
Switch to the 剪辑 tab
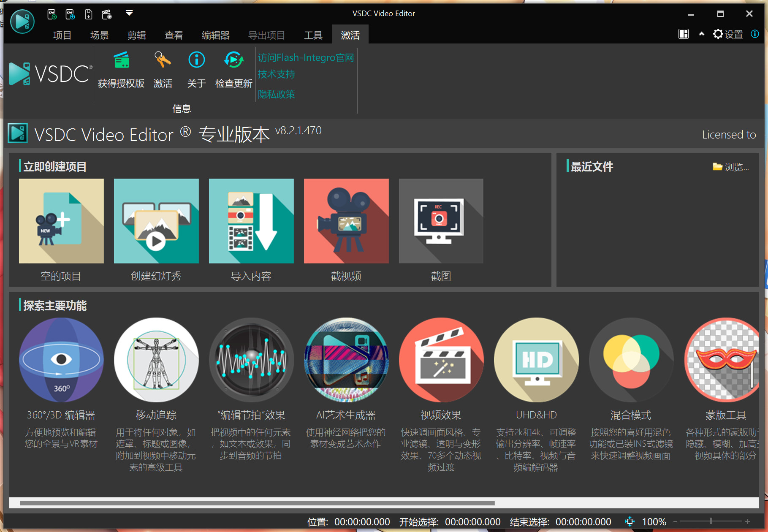136,35
